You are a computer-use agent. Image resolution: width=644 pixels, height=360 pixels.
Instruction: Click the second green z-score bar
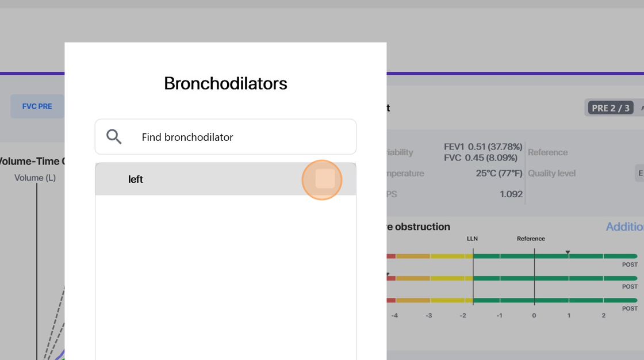click(x=555, y=278)
